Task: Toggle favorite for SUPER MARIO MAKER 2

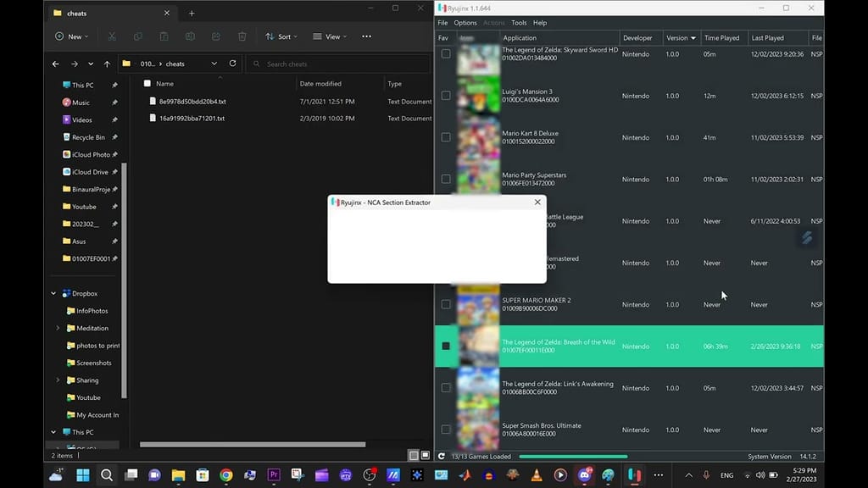Action: [x=446, y=304]
